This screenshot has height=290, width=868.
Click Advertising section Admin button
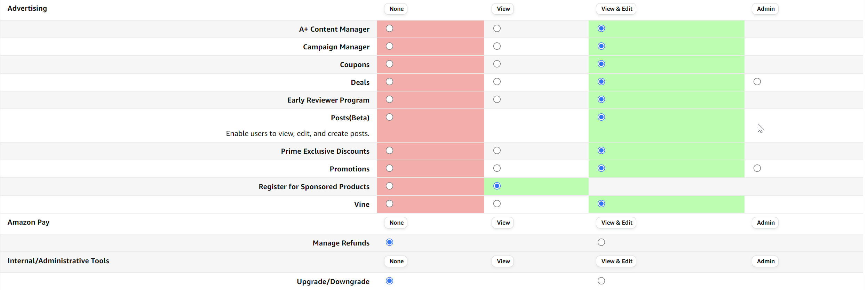(x=765, y=9)
